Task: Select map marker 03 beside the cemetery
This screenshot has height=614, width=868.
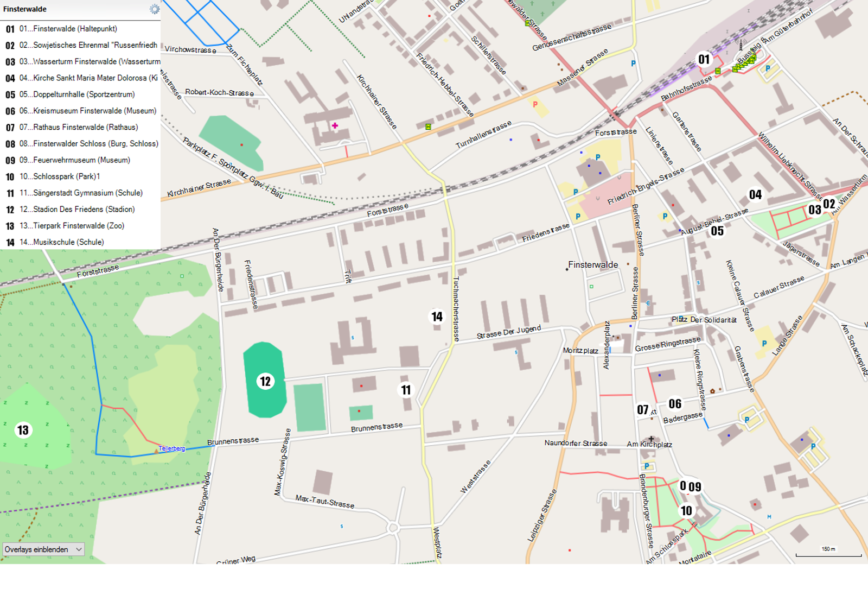Action: tap(815, 210)
